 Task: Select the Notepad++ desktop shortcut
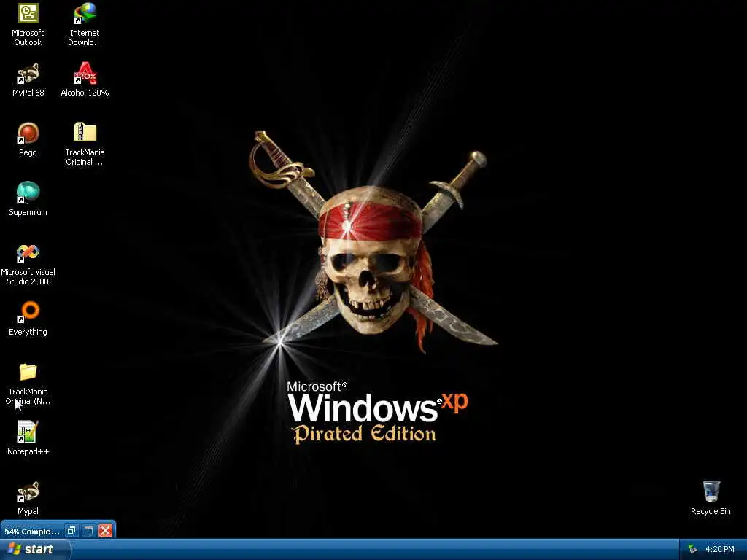tap(28, 432)
